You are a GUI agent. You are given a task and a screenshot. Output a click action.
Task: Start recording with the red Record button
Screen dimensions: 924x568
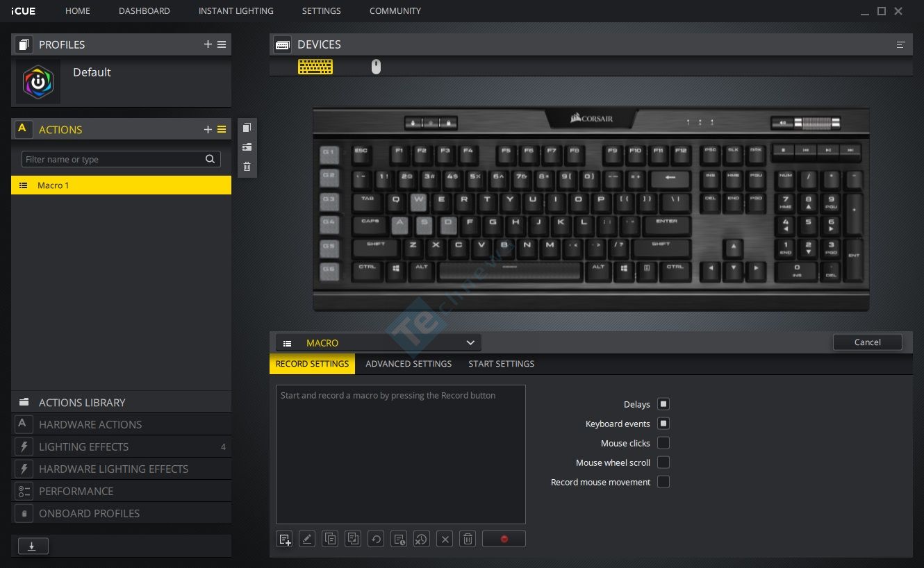[x=504, y=539]
